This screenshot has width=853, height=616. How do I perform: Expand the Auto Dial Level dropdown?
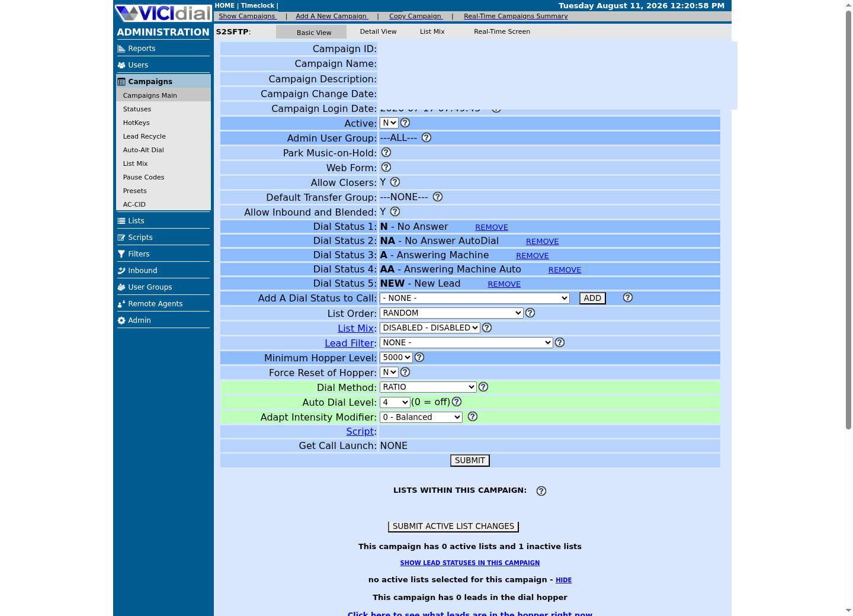pos(395,402)
